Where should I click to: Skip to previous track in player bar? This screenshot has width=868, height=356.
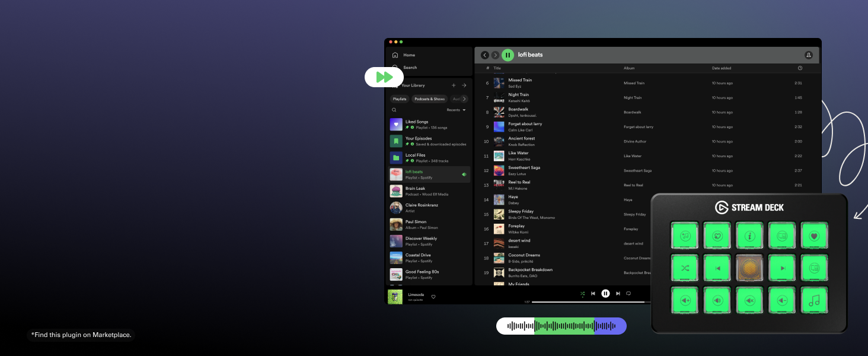[x=593, y=293]
